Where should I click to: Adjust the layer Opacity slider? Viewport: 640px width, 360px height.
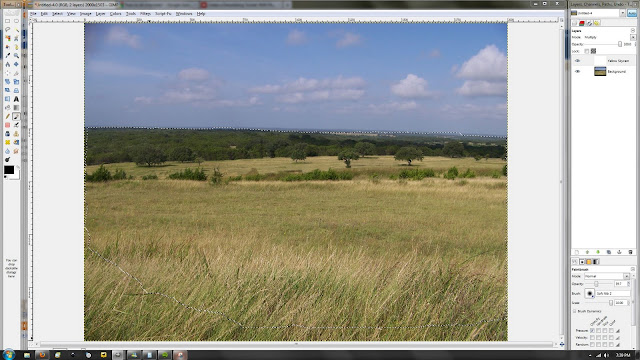coord(604,44)
